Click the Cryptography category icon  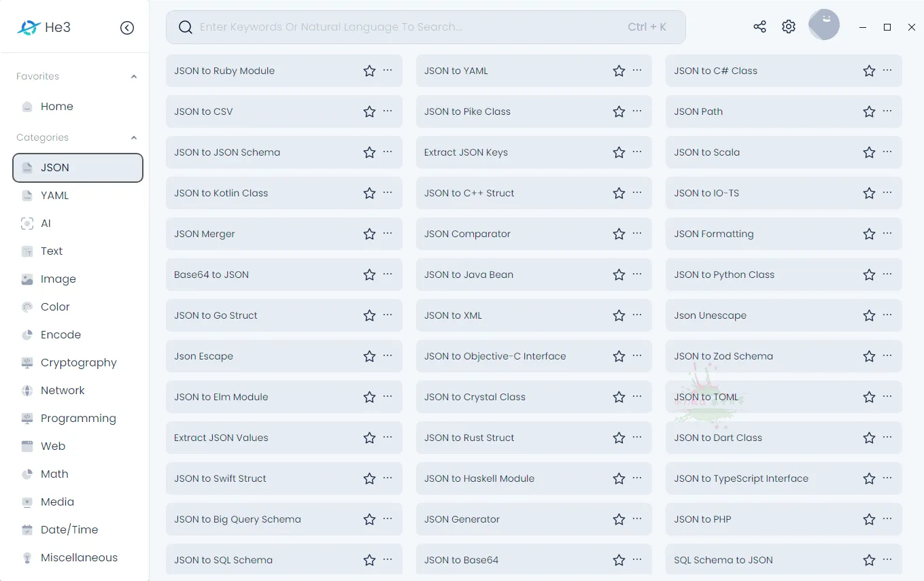27,363
